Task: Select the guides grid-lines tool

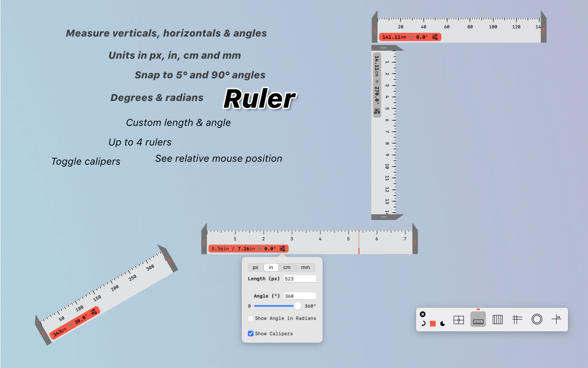Action: [517, 319]
